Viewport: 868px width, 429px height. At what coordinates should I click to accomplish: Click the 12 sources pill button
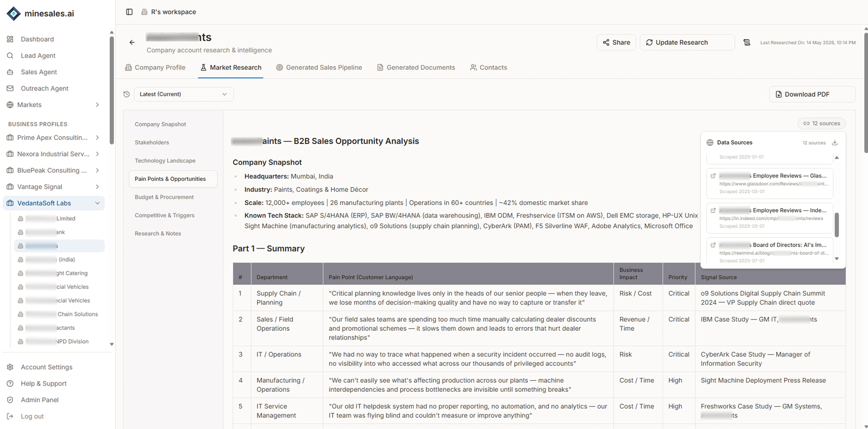[821, 123]
